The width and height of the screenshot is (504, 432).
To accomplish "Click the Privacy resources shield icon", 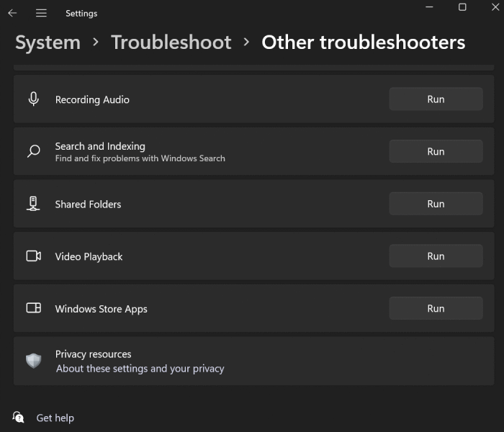I will point(33,361).
